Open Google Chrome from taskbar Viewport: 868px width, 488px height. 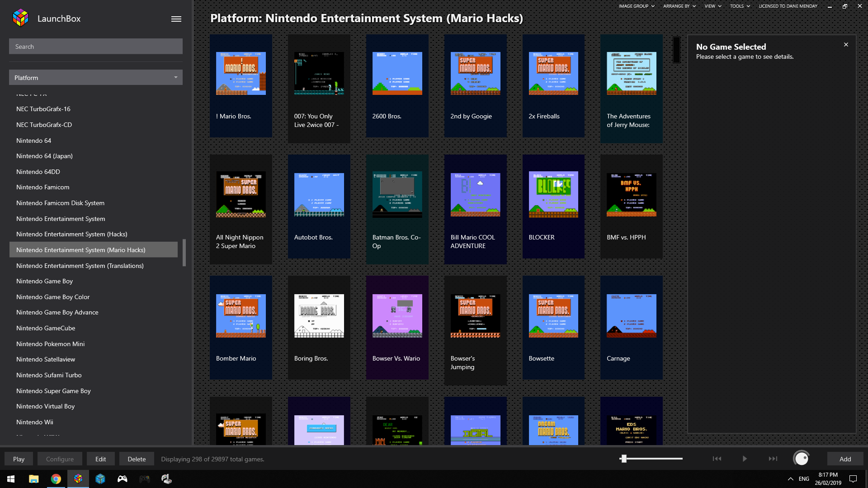tap(56, 479)
